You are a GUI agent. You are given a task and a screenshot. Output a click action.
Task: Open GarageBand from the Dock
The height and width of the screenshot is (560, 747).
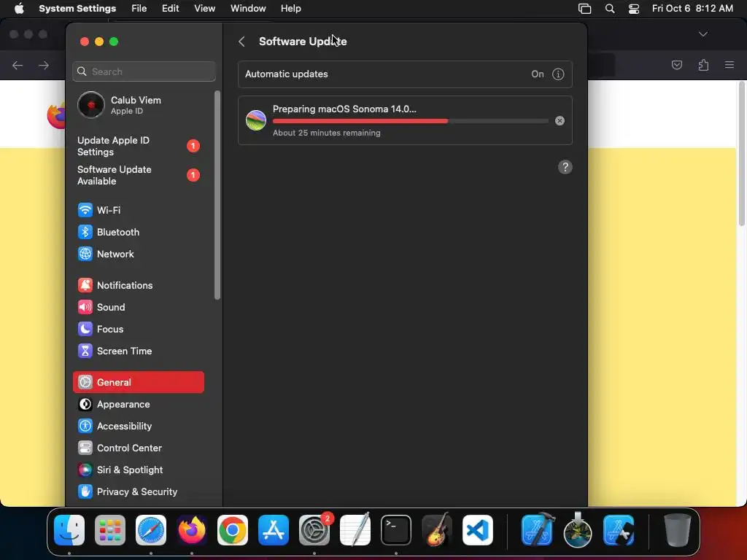437,530
